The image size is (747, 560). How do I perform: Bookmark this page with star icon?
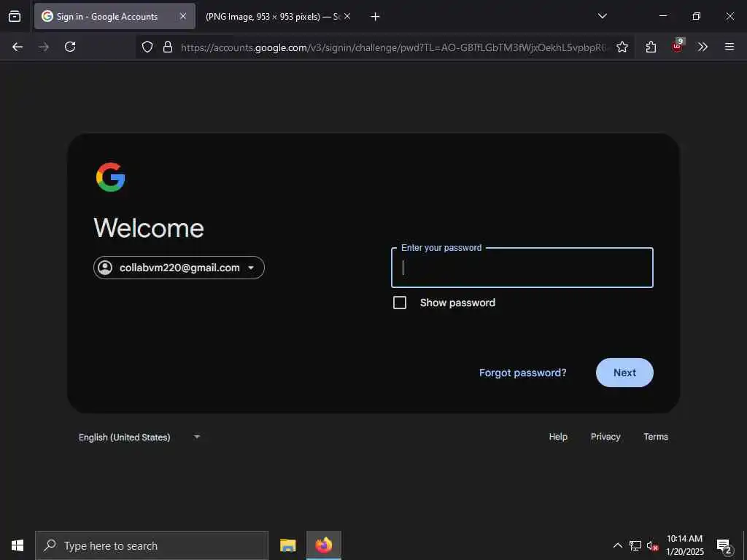click(x=622, y=47)
